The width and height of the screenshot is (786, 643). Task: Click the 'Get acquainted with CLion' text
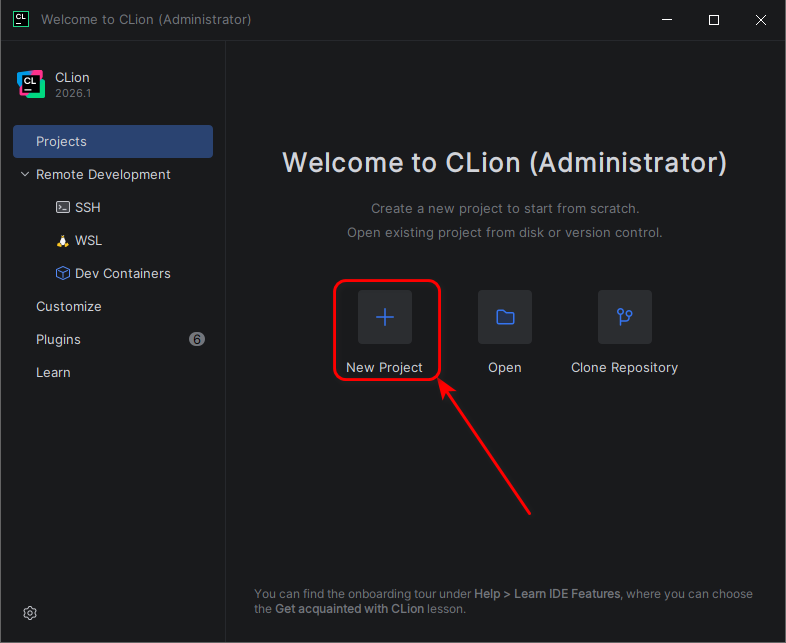[349, 609]
